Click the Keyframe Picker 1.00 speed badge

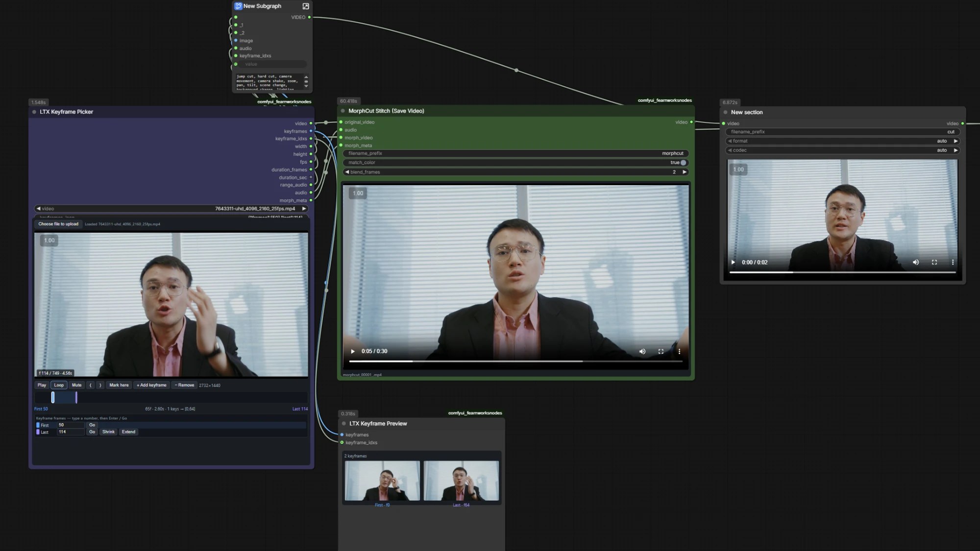[49, 240]
